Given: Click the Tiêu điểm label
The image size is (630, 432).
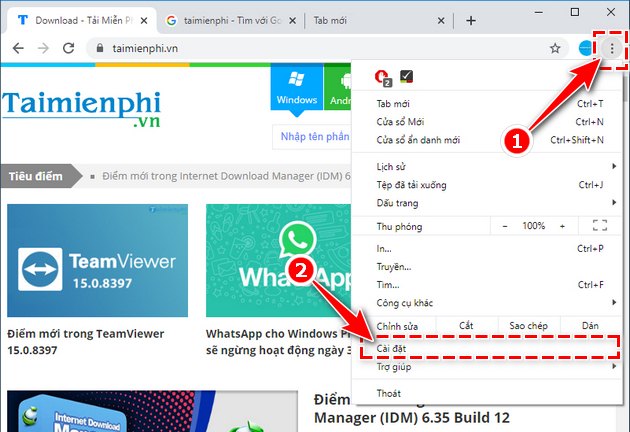Looking at the screenshot, I should click(x=36, y=176).
